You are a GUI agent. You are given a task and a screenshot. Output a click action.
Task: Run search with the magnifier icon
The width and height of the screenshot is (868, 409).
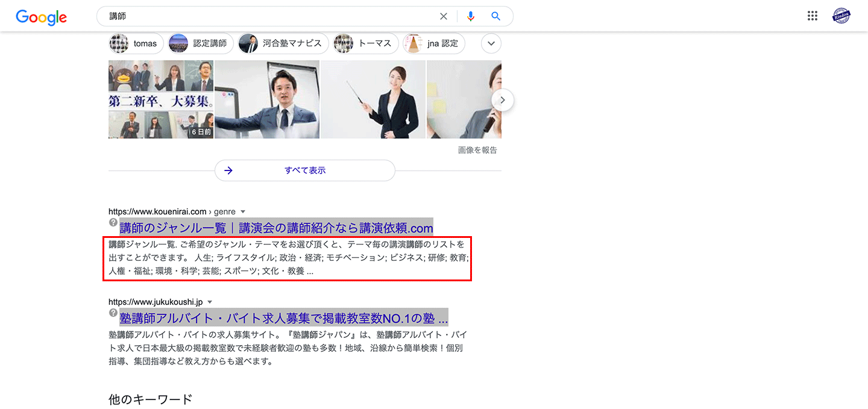coord(495,16)
